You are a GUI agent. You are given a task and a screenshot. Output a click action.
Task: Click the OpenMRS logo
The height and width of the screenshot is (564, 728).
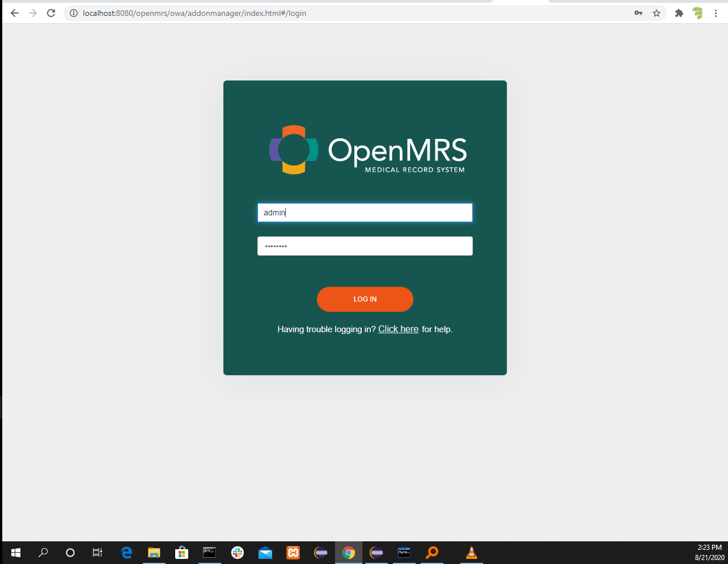(367, 150)
